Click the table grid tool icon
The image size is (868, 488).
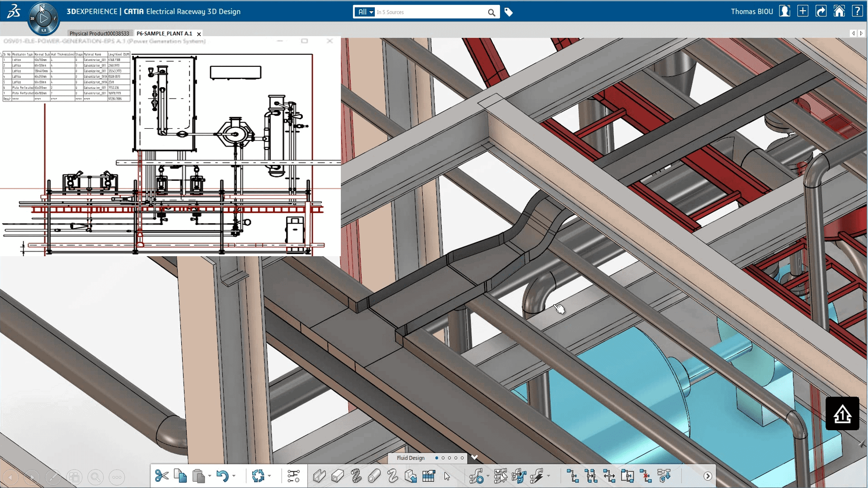(x=429, y=476)
